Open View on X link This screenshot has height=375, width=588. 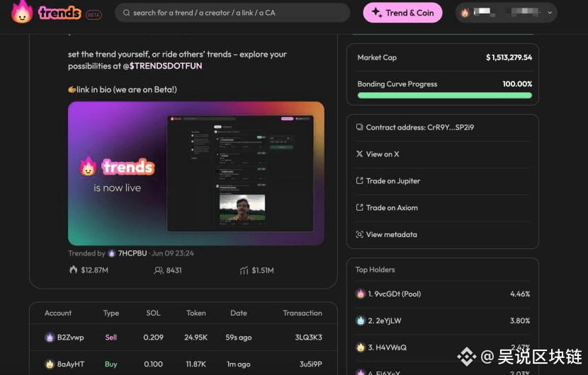point(383,154)
